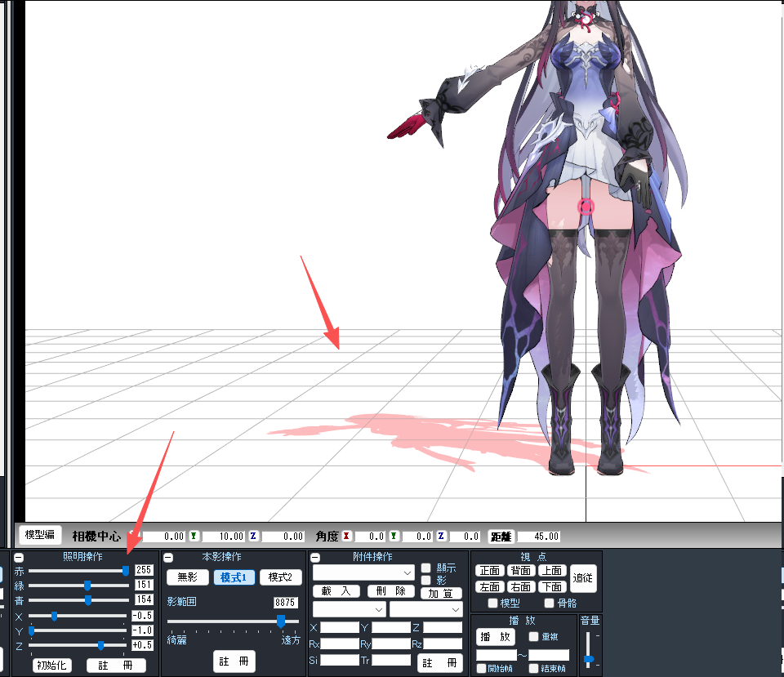Viewport: 784px width, 677px height.
Task: Click the pink center bone marker on model
Action: point(586,207)
